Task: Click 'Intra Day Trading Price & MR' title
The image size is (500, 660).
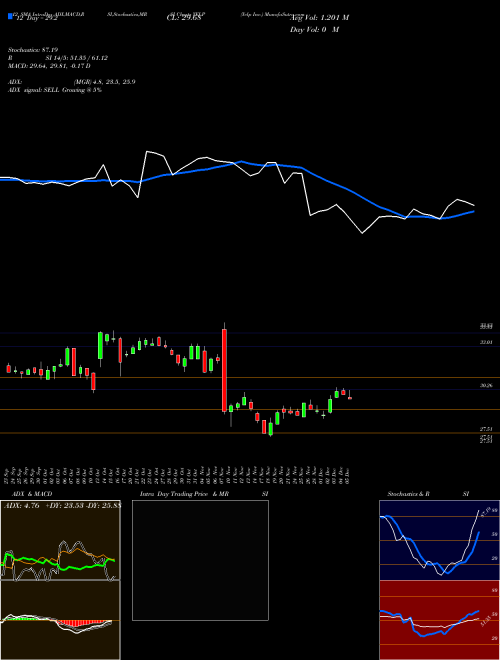Action: [184, 494]
